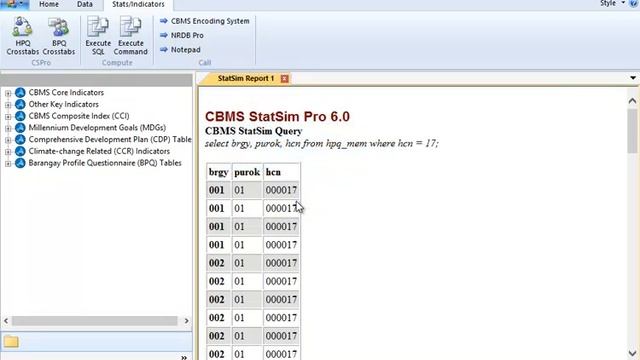
Task: Click the SQL query text line
Action: pyautogui.click(x=321, y=143)
